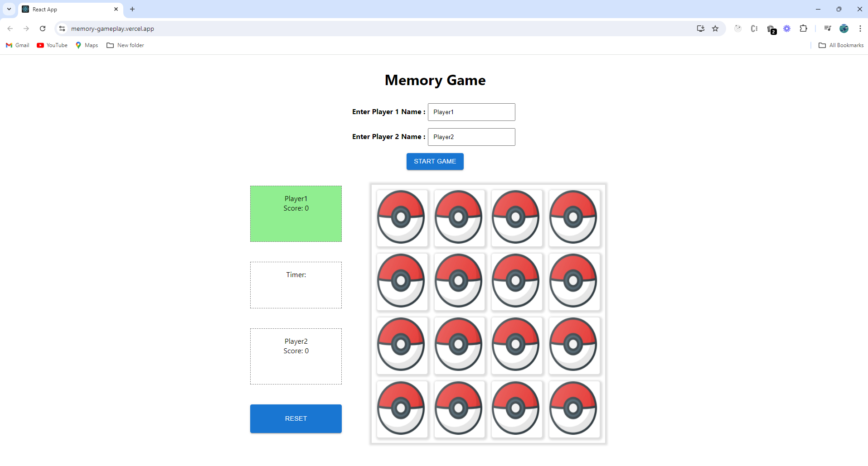Select the React App tab
Viewport: 868px width, 466px height.
tap(71, 9)
